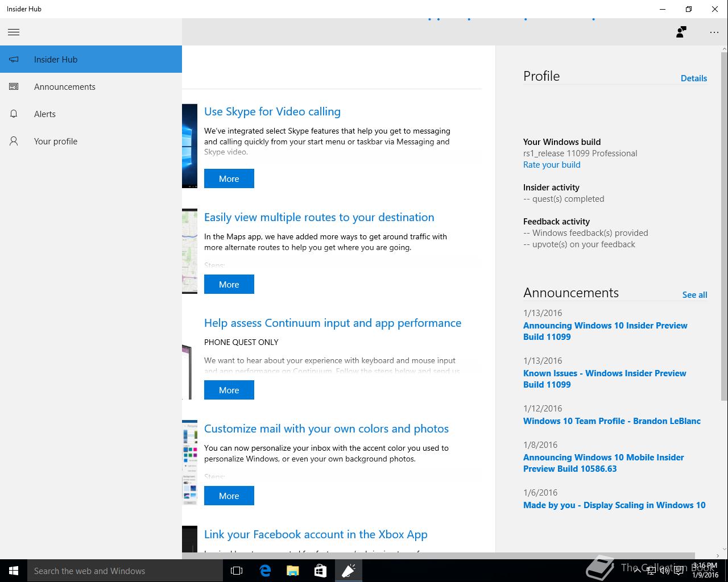728x582 pixels.
Task: Open Known Issues - Windows Insider Preview Build 11099
Action: click(605, 379)
